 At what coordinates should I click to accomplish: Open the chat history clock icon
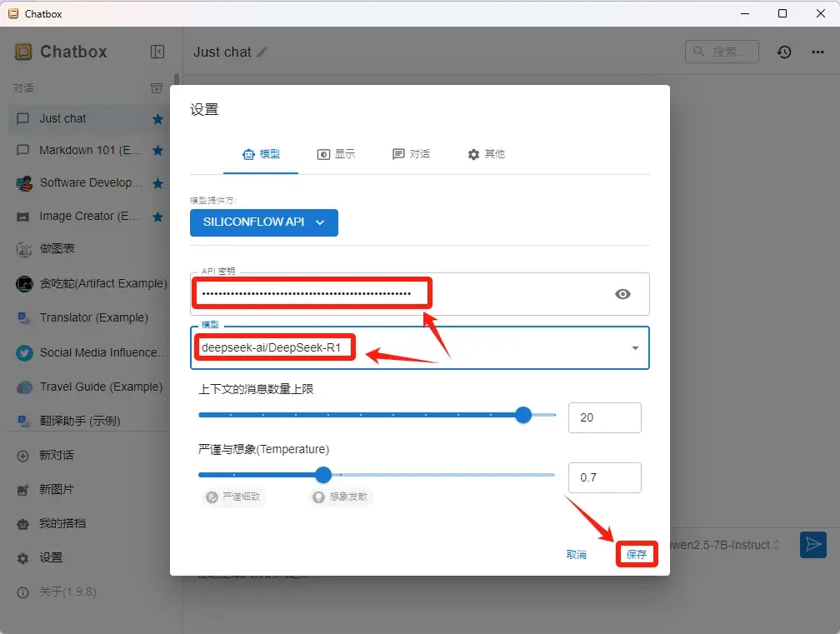tap(783, 52)
